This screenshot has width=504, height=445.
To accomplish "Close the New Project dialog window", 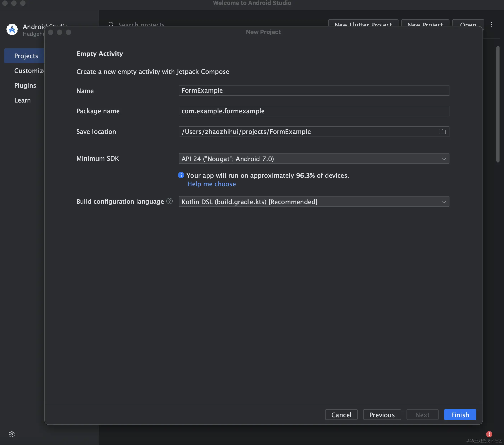I will point(51,32).
